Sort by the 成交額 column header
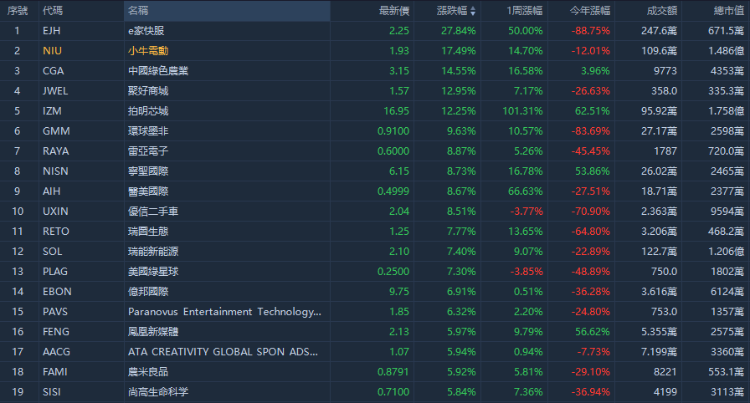This screenshot has width=750, height=403. click(x=662, y=11)
